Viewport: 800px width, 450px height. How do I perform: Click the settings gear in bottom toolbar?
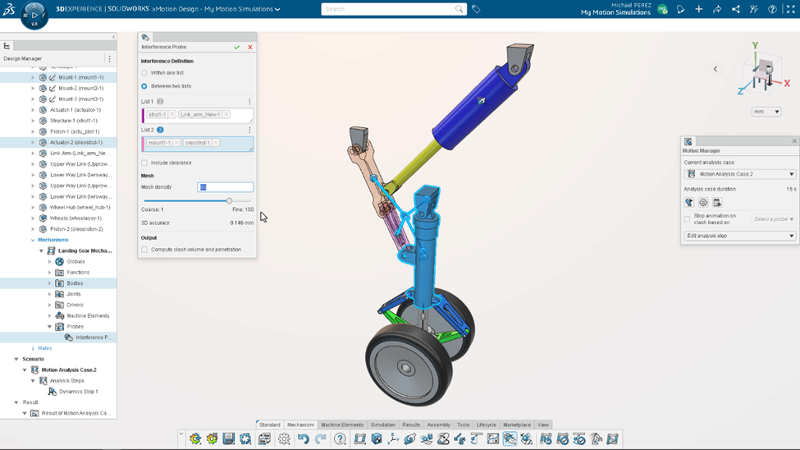pos(284,439)
